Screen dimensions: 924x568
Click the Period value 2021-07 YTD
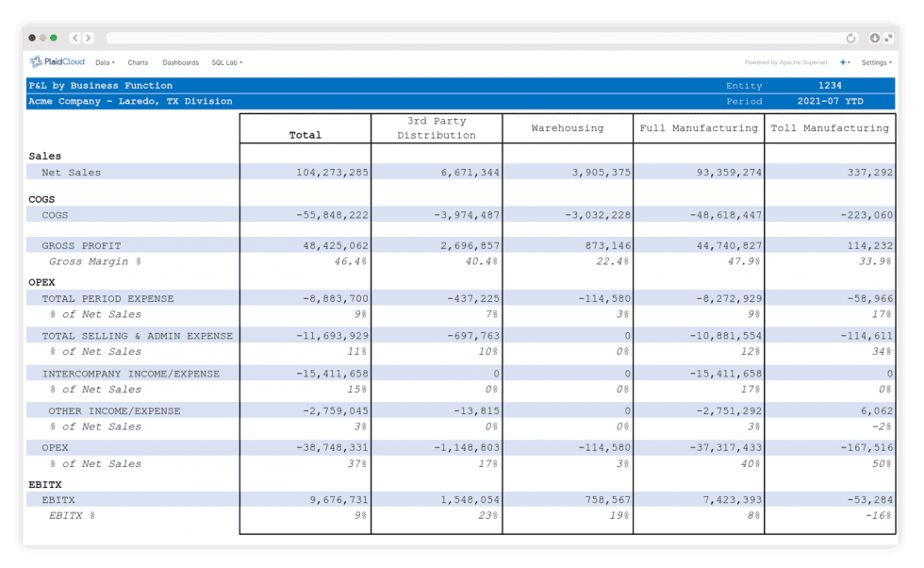[830, 102]
